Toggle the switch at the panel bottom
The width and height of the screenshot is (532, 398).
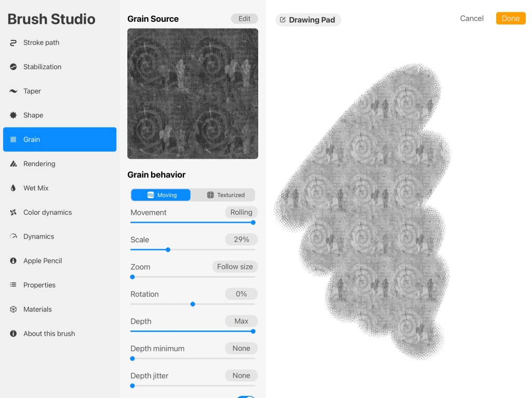coord(246,396)
